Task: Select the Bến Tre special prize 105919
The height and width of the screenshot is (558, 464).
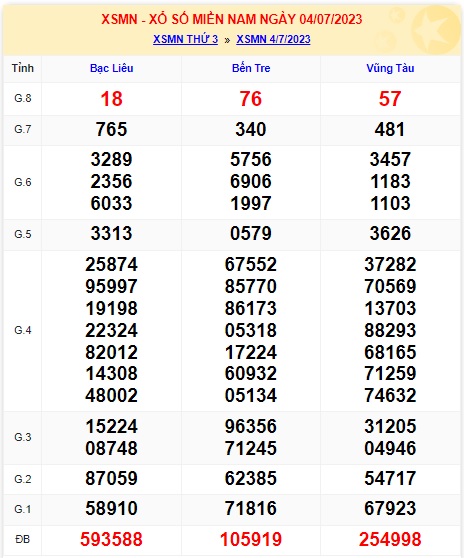Action: [251, 539]
